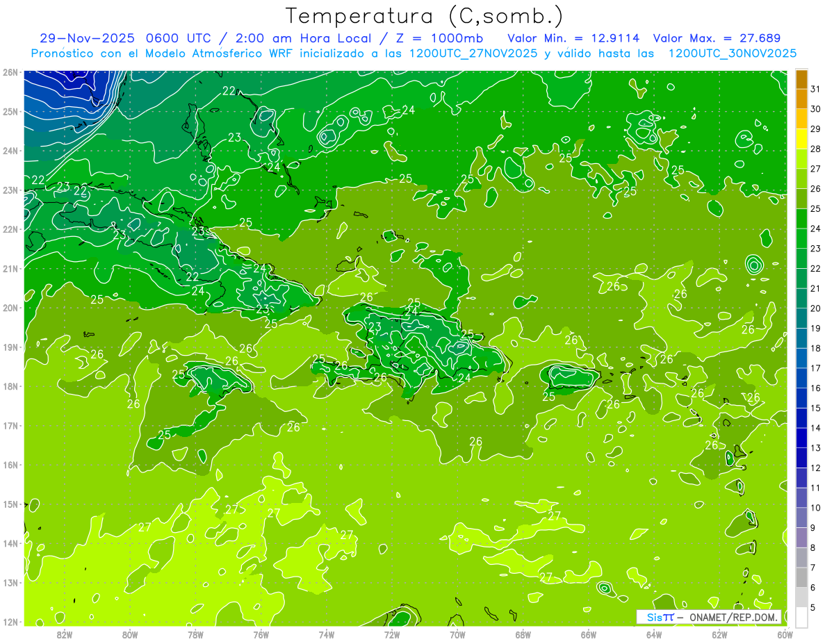Click color bar band between 13 and 14
Viewport: 834px width, 644px height.
pos(801,438)
